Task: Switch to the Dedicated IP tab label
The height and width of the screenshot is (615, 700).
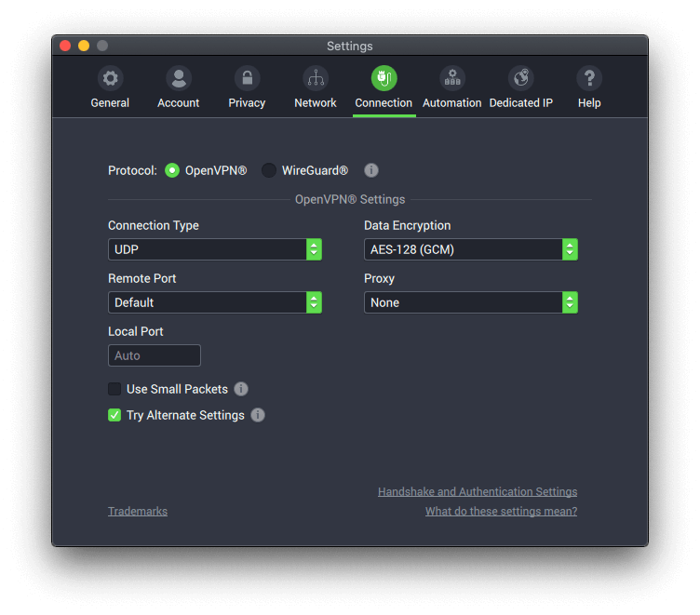Action: [521, 103]
